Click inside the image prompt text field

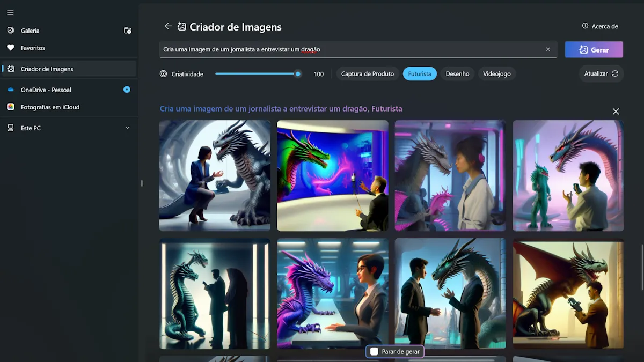click(x=349, y=49)
